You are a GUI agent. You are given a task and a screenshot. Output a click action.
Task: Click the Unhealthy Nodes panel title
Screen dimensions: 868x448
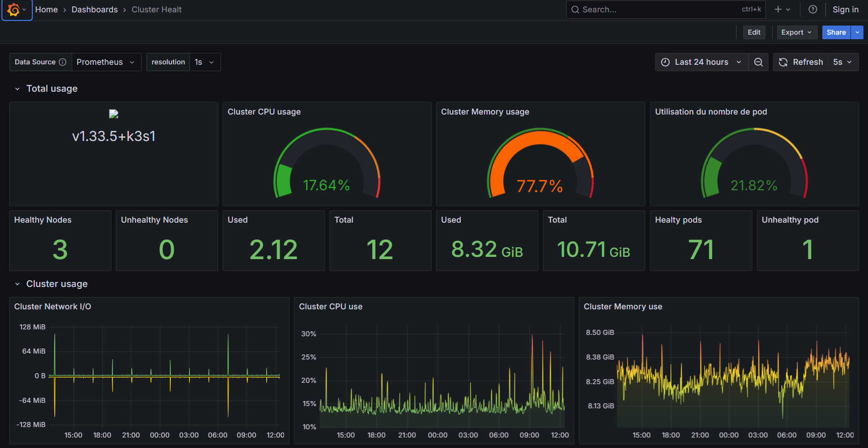pyautogui.click(x=154, y=220)
